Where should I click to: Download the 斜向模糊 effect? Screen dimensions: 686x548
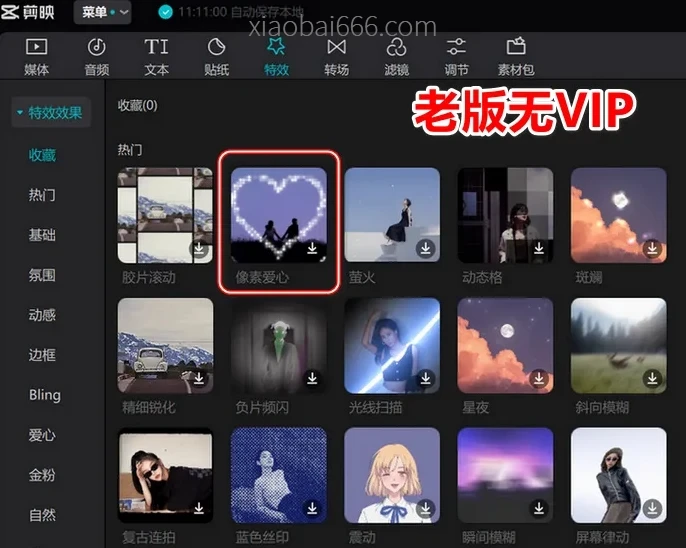(652, 378)
